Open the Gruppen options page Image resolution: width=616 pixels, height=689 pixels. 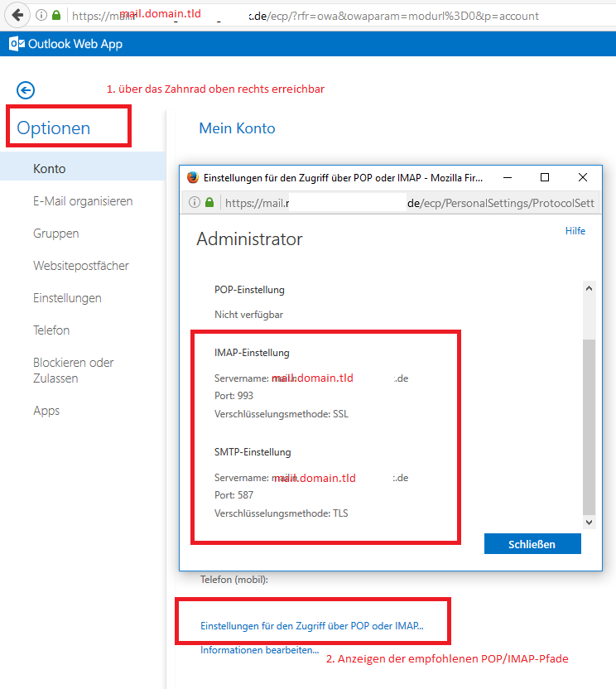56,234
